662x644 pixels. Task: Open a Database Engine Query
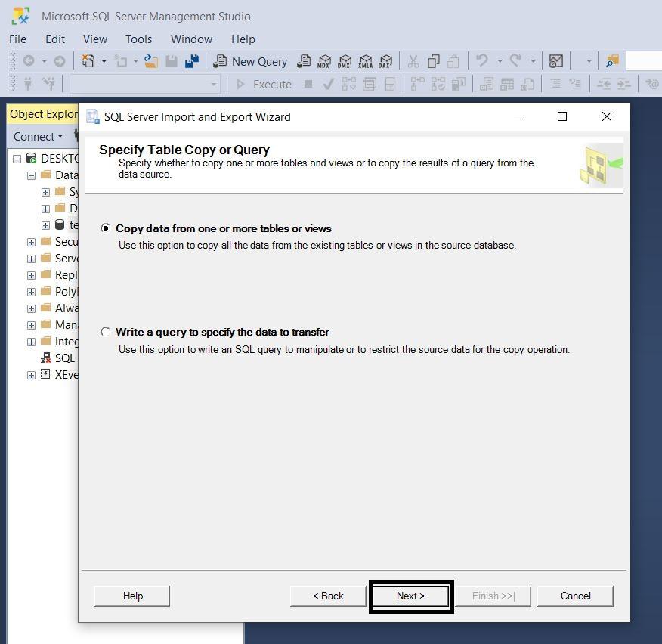304,62
